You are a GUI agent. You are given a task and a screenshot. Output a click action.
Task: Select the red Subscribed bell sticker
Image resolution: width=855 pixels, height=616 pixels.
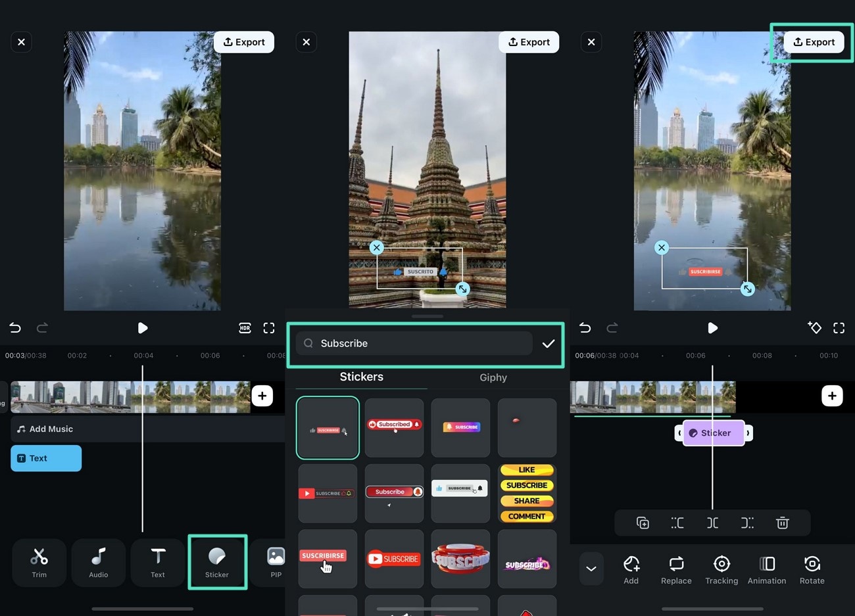point(394,427)
